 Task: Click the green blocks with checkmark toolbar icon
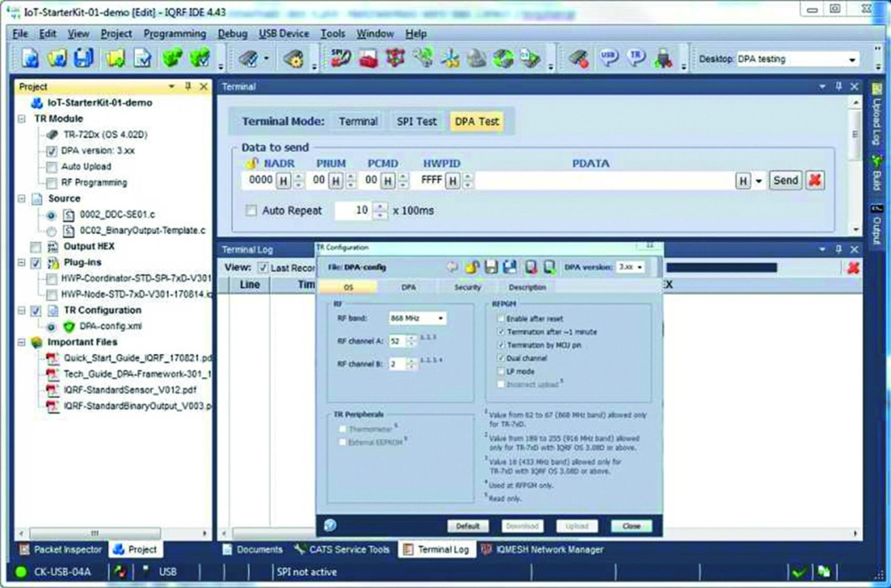click(198, 59)
